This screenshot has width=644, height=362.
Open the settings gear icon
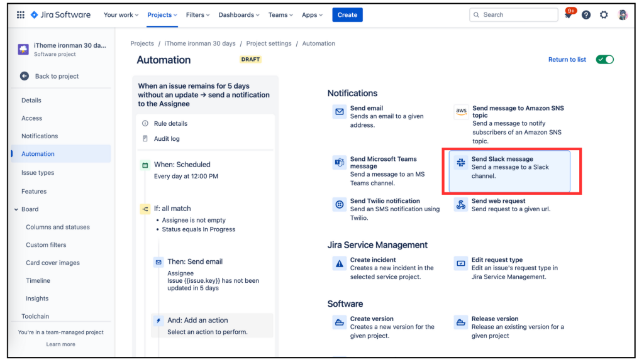pyautogui.click(x=604, y=15)
